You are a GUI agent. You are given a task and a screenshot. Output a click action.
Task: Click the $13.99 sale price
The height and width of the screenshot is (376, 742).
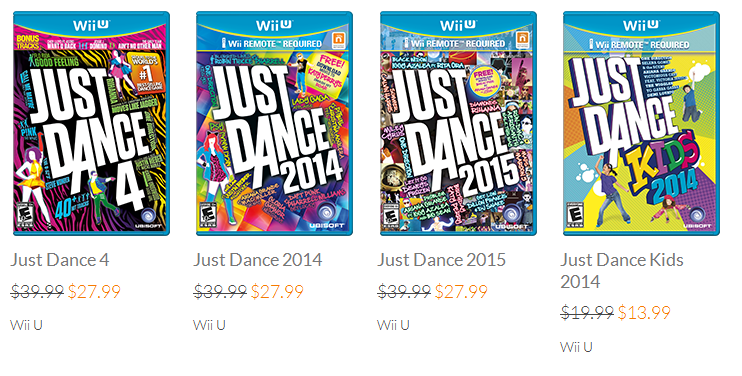pos(644,313)
